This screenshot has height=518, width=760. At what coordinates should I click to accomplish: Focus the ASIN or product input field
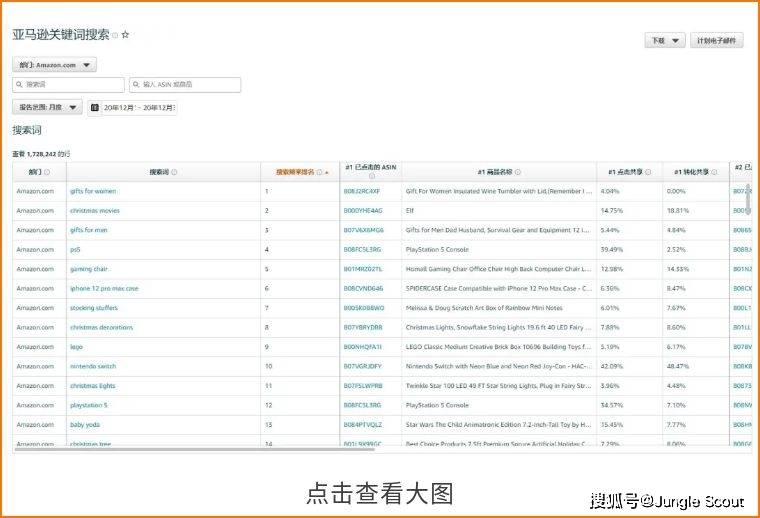[x=185, y=84]
